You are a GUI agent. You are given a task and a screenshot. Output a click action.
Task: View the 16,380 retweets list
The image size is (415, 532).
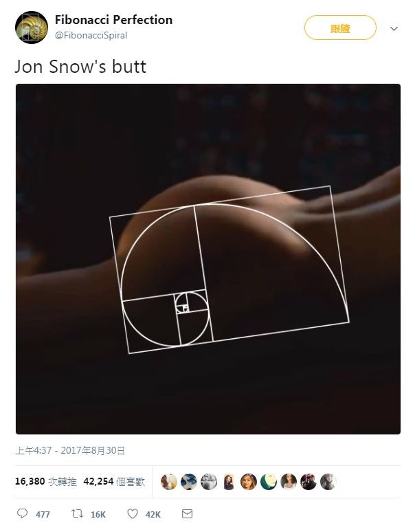coord(46,481)
